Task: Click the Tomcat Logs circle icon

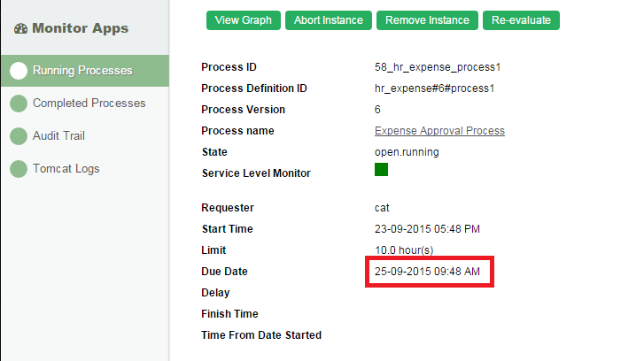Action: [19, 169]
